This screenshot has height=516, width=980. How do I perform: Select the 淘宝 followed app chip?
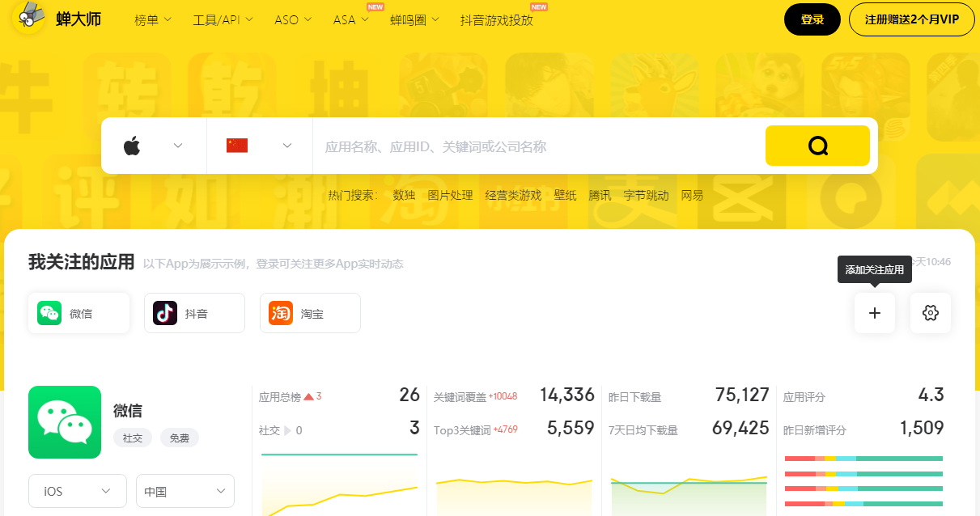pos(310,313)
